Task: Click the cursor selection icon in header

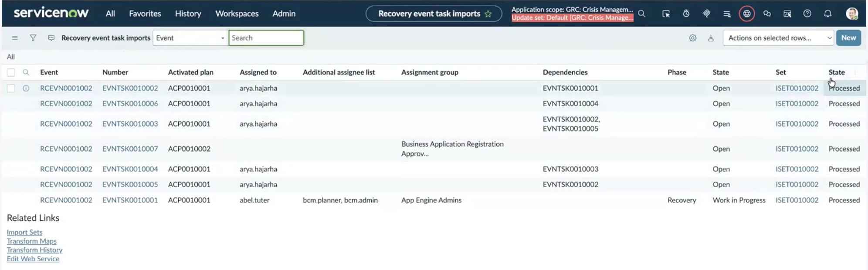Action: pos(666,13)
